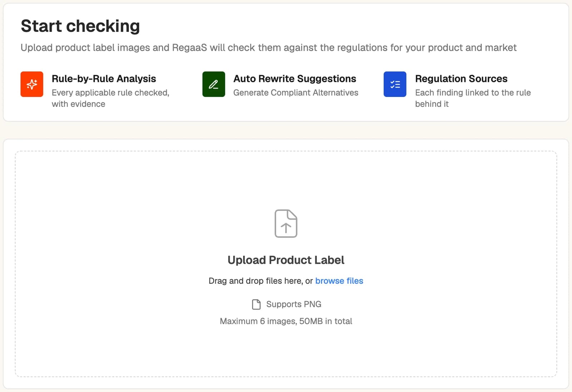Open the browse files link

point(339,281)
